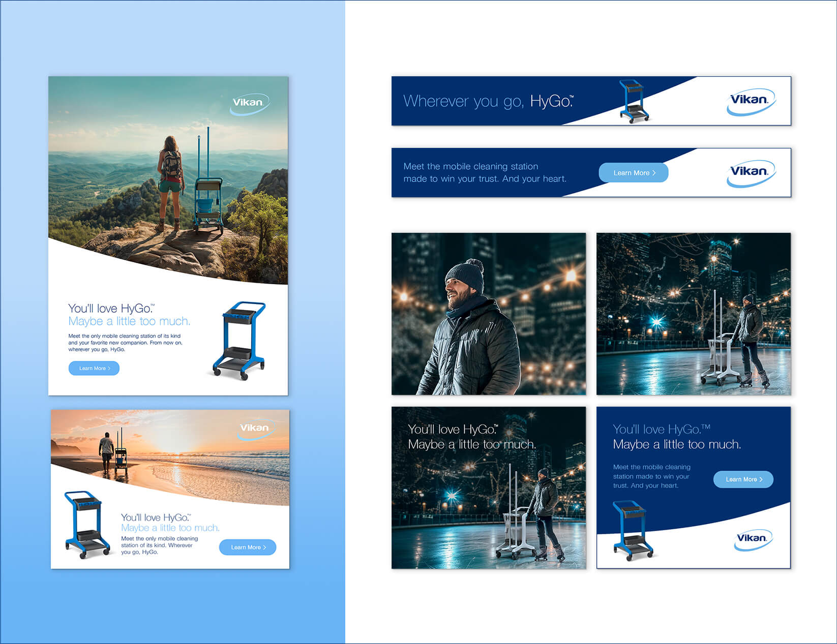837x644 pixels.
Task: Open the smiling man in beanie photo
Action: [x=489, y=314]
